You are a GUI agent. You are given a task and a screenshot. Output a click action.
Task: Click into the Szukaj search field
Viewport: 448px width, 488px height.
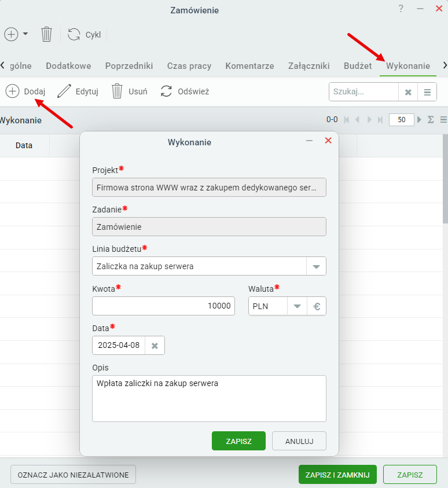(363, 92)
